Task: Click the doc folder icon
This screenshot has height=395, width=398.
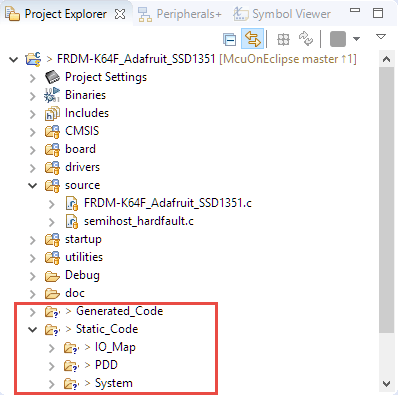Action: click(x=52, y=294)
